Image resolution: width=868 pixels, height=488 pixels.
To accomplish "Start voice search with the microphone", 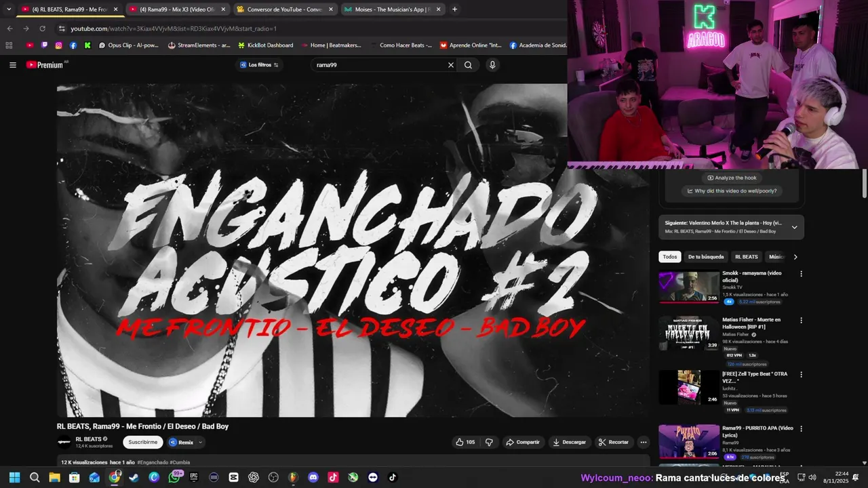I will [x=492, y=65].
